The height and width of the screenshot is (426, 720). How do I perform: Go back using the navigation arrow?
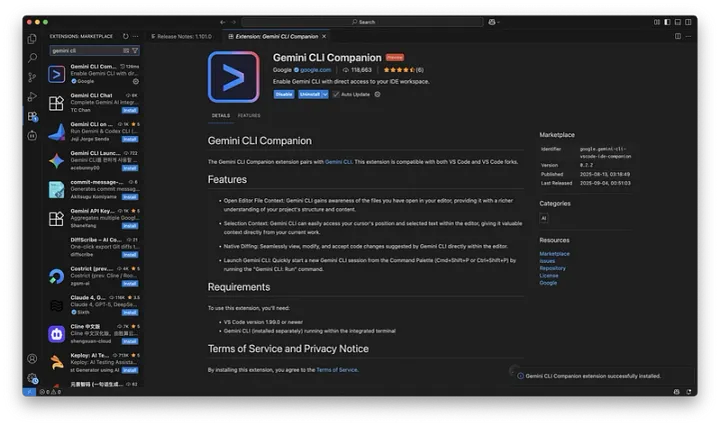pyautogui.click(x=223, y=22)
